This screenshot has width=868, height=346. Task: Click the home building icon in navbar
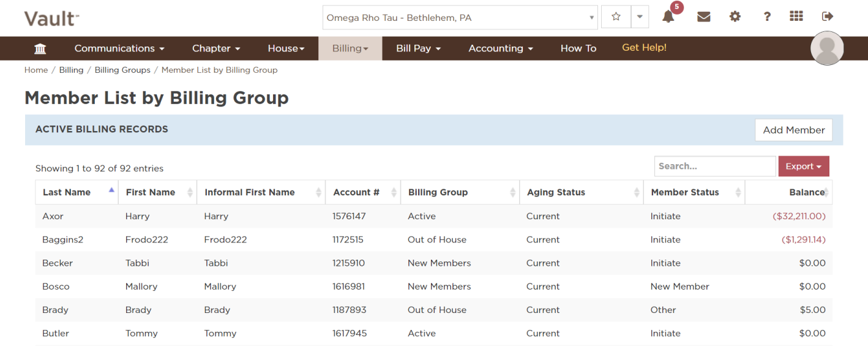point(40,48)
